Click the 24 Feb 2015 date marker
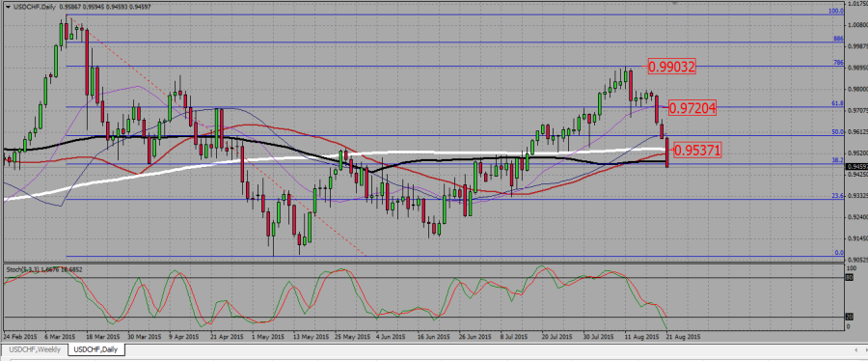The width and height of the screenshot is (868, 361). [20, 336]
